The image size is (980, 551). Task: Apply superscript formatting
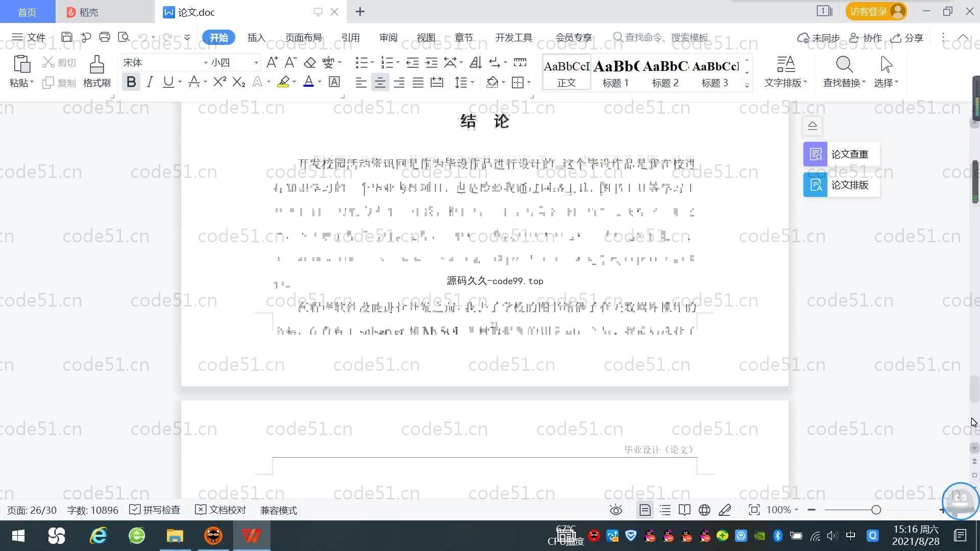(219, 82)
